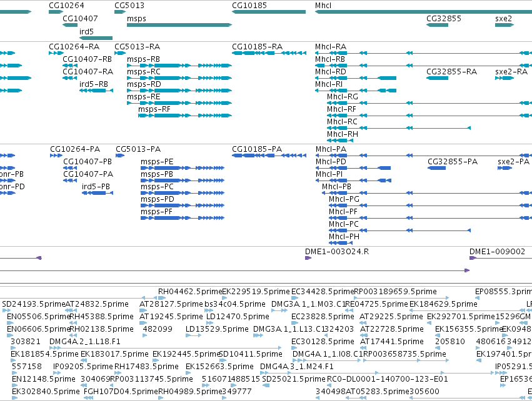Select transcript CG10185-RA
The image size is (532, 401).
tap(269, 53)
